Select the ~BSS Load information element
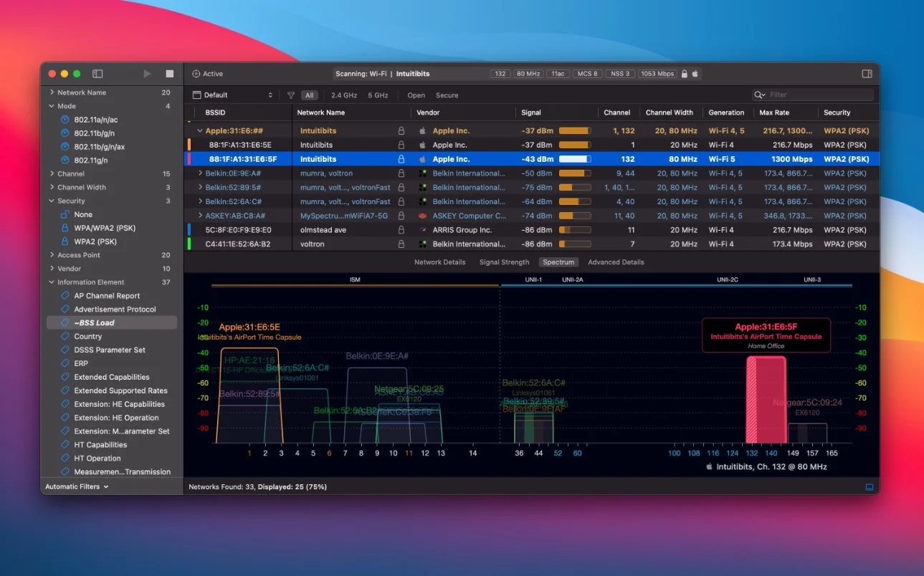Image resolution: width=924 pixels, height=576 pixels. (111, 323)
